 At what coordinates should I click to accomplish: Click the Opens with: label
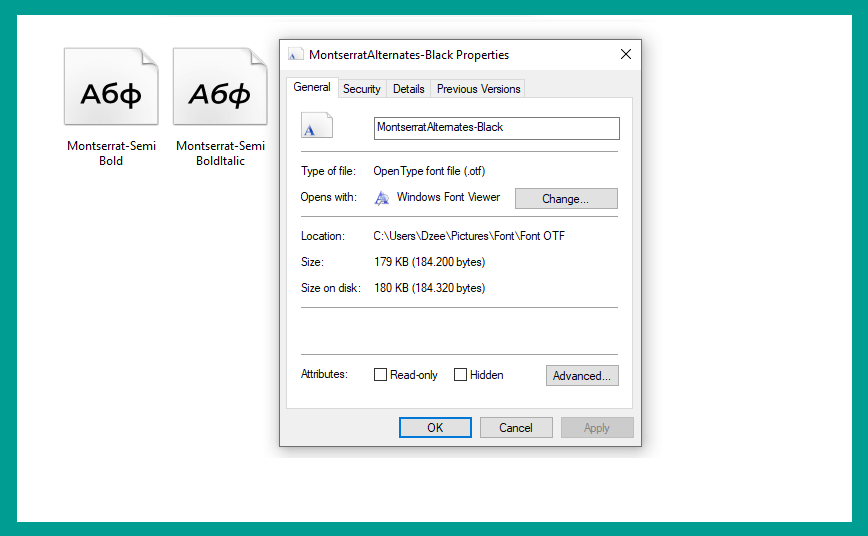pyautogui.click(x=329, y=197)
